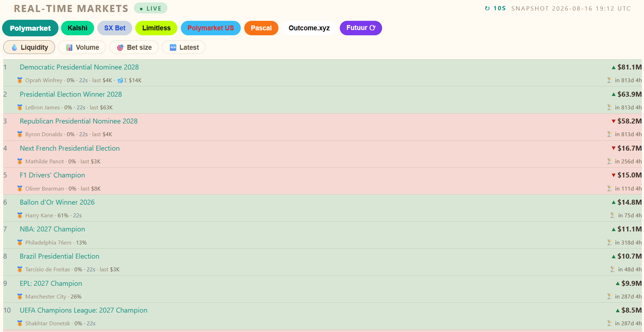The image size is (644, 332).
Task: Click the LIVE status badge
Action: [x=151, y=8]
